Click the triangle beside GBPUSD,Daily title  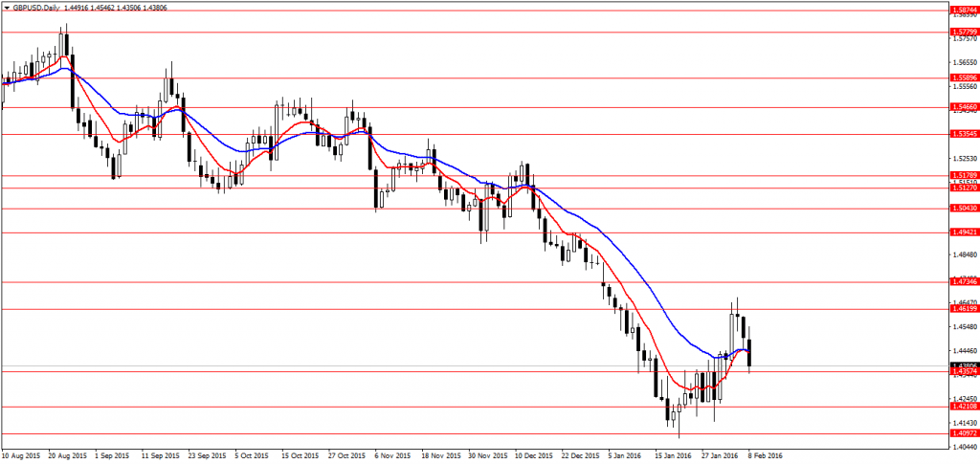click(7, 8)
